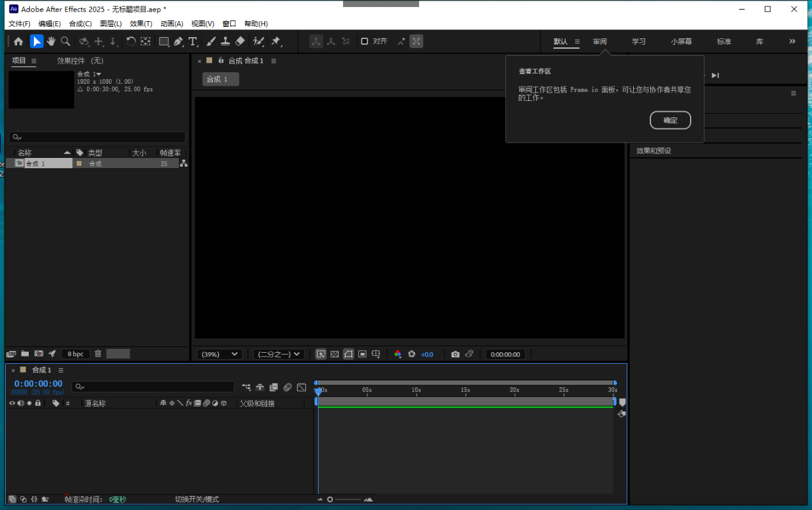Select the Brush tool
The height and width of the screenshot is (510, 812).
211,42
